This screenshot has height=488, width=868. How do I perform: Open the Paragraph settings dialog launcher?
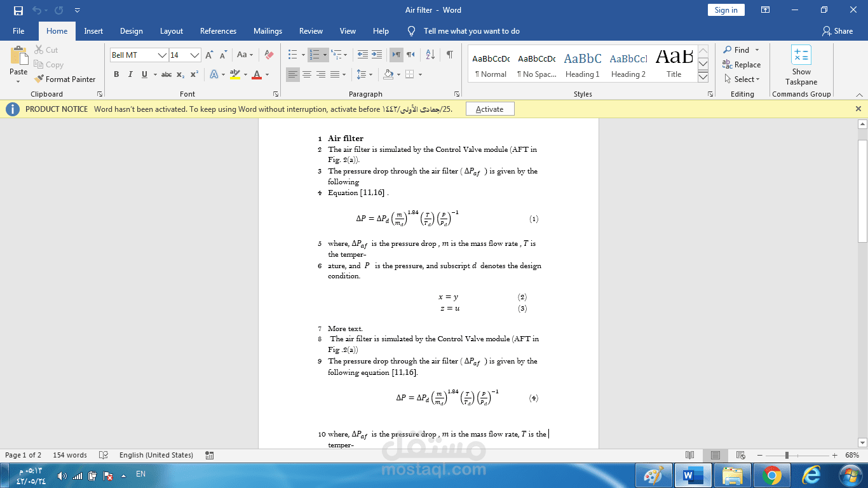coord(457,94)
